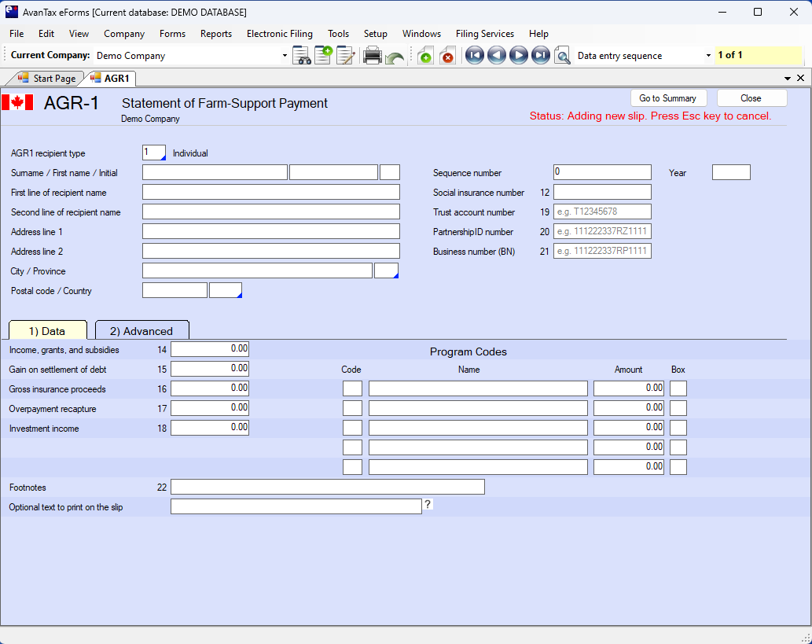Viewport: 812px width, 644px height.
Task: Click the Go to Summary button
Action: (667, 98)
